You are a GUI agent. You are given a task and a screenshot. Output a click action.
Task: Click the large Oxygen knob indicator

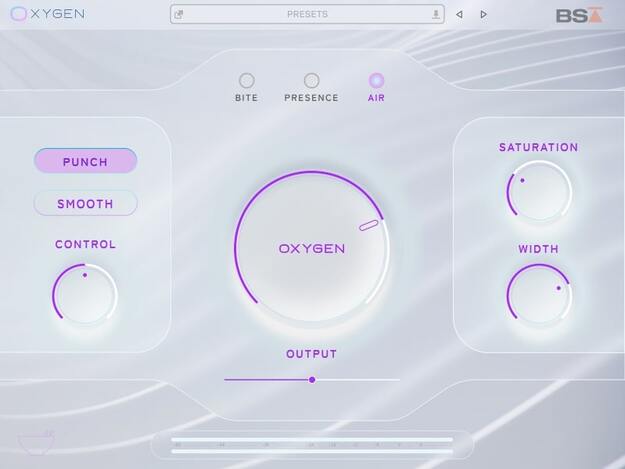[x=368, y=225]
